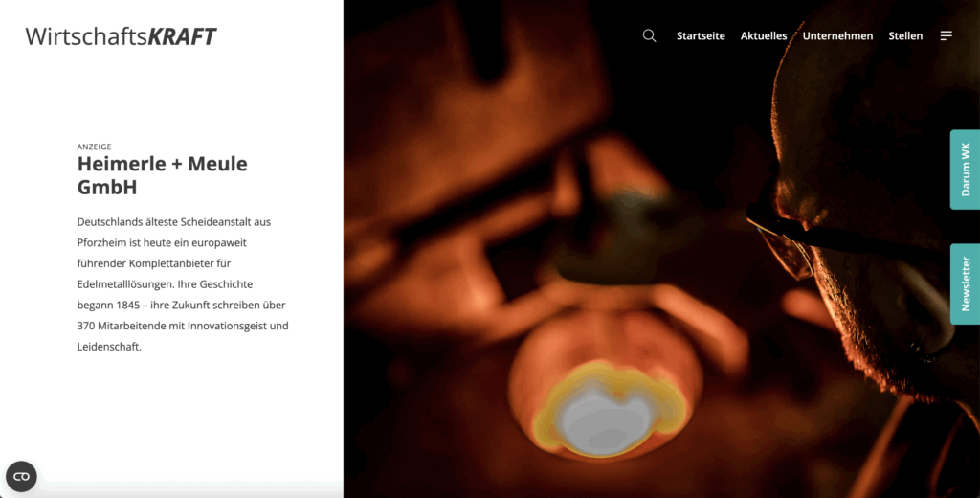Image resolution: width=980 pixels, height=498 pixels.
Task: Click the bold KRAFT part of logo
Action: click(182, 37)
